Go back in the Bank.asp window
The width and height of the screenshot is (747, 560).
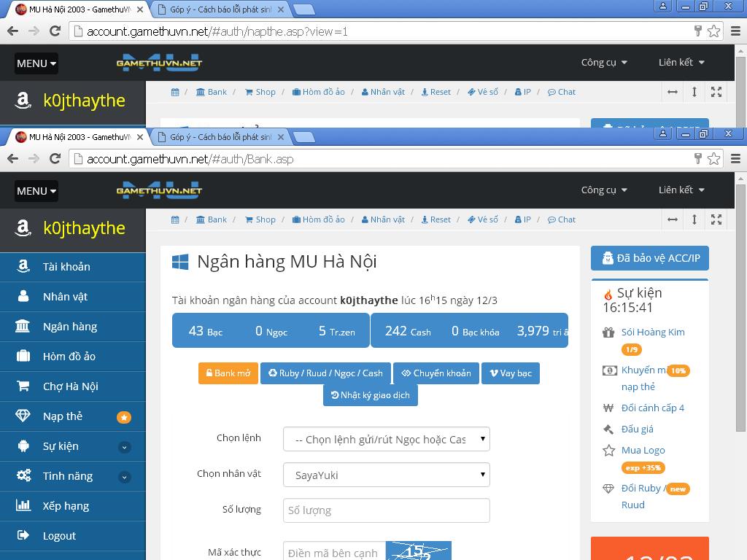tap(13, 158)
